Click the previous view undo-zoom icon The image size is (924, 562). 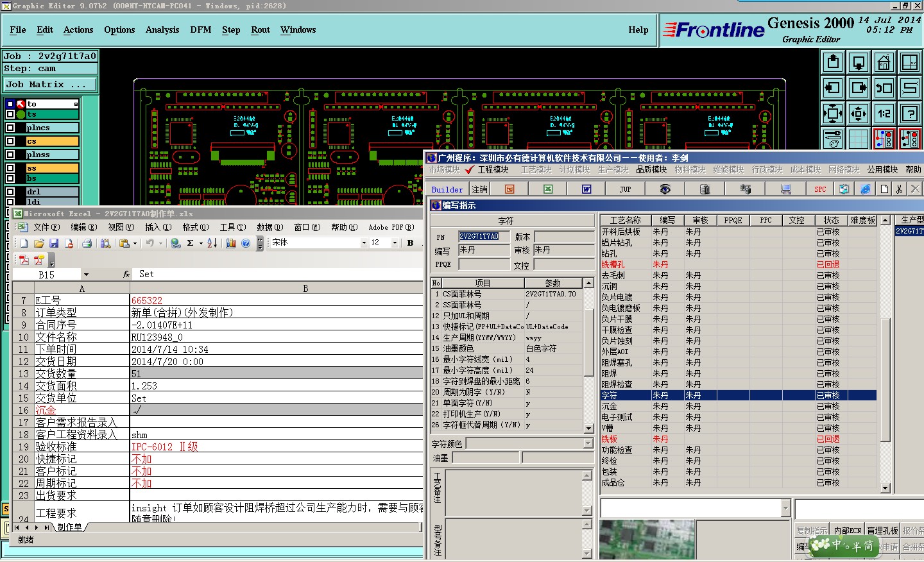coord(884,88)
